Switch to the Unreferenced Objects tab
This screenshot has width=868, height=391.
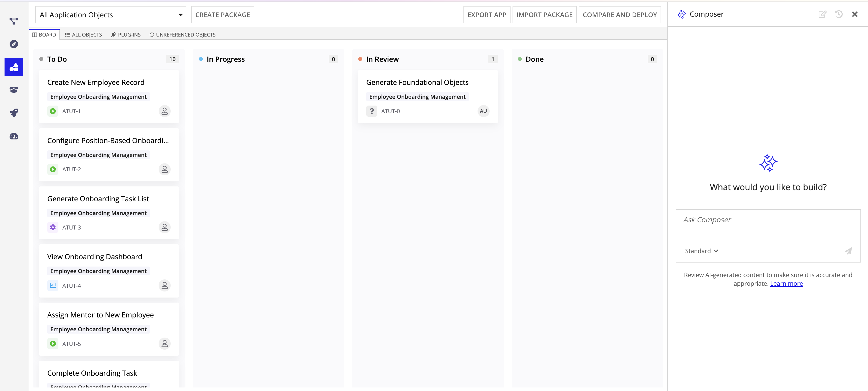coord(182,35)
